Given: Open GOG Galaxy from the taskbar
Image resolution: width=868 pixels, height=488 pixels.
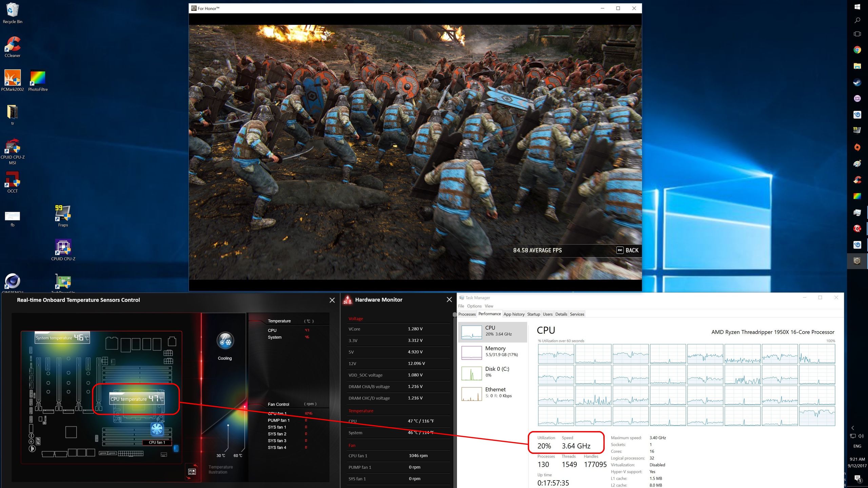Looking at the screenshot, I should (x=857, y=99).
